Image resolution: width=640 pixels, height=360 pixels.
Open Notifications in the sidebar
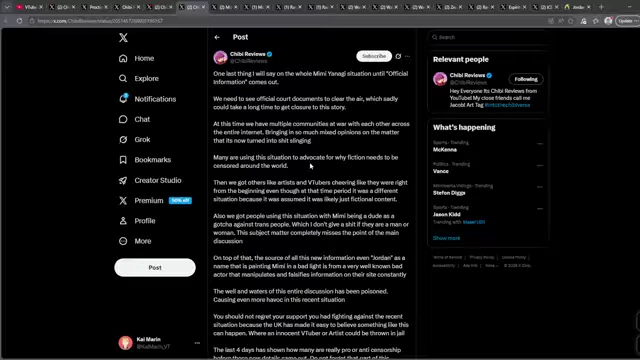(147, 99)
